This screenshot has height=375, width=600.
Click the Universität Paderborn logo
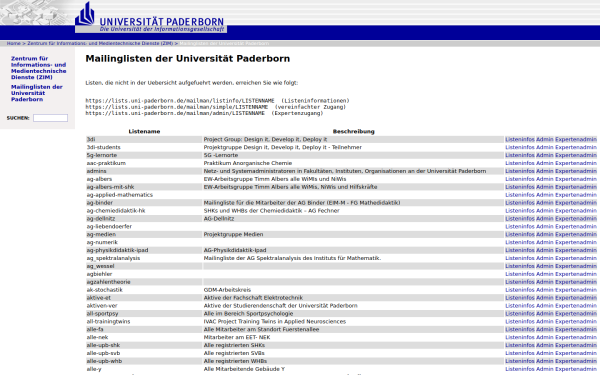(x=151, y=17)
